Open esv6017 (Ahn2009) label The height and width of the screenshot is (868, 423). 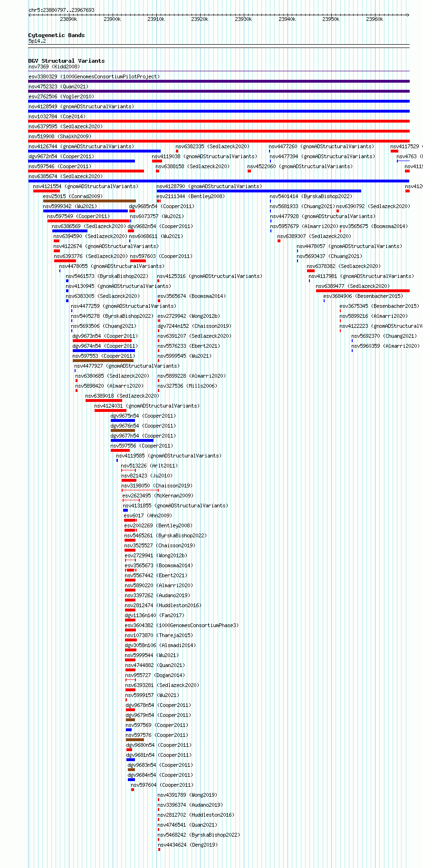pos(148,515)
